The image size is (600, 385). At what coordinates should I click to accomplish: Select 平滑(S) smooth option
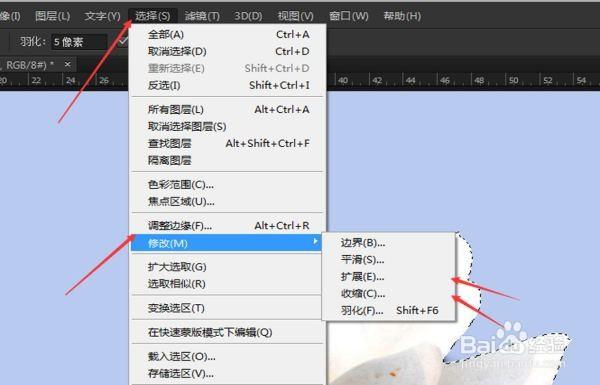[389, 259]
